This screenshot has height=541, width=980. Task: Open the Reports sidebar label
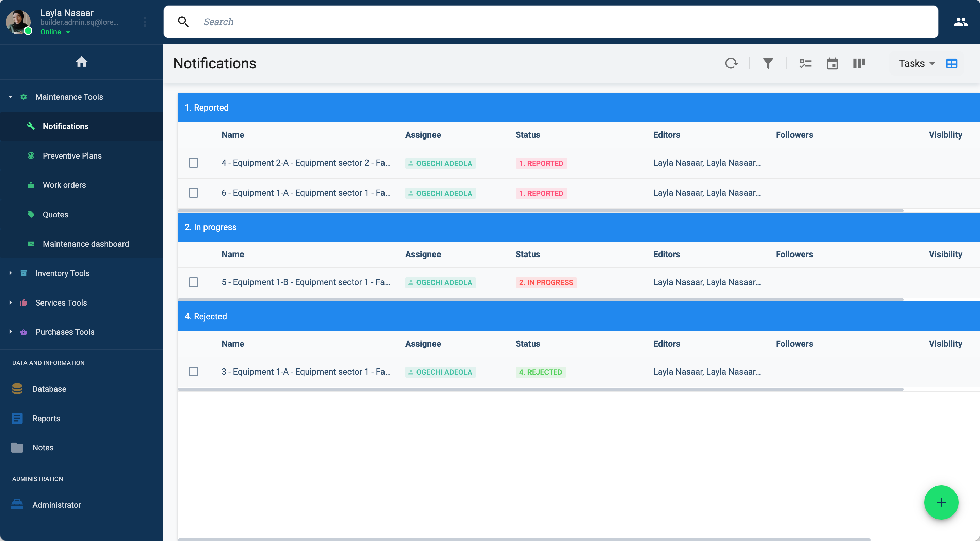coord(46,419)
